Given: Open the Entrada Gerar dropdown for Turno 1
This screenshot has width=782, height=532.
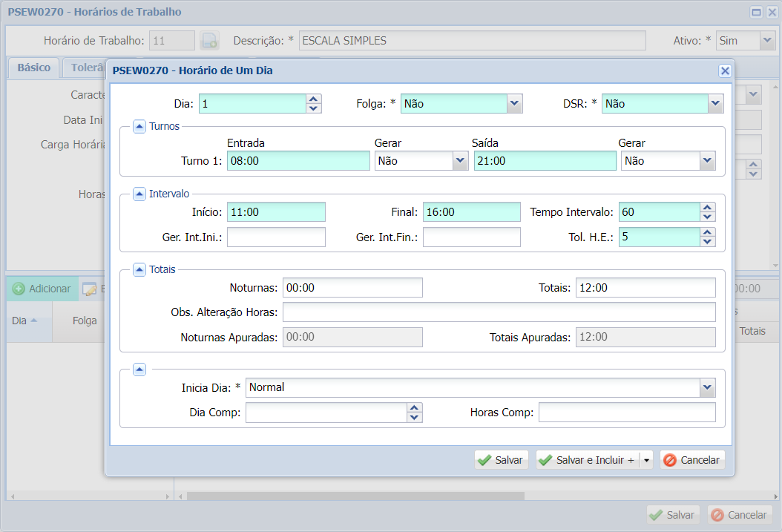Looking at the screenshot, I should coord(460,161).
